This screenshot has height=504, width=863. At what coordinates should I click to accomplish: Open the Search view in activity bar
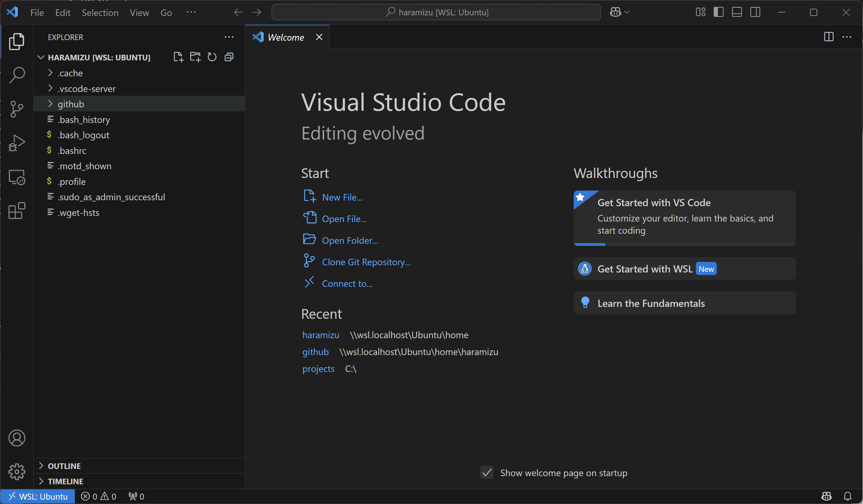16,75
